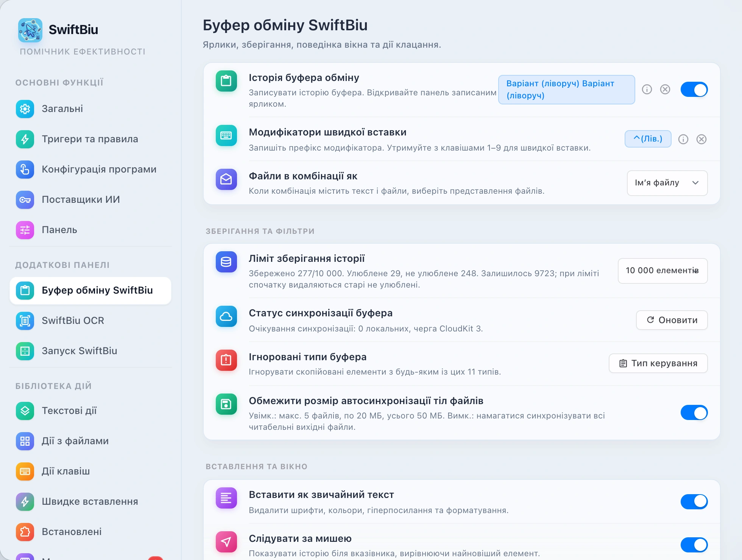The height and width of the screenshot is (560, 742).
Task: Click the info icon in Модифікатори швидкої вставки row
Action: 683,139
